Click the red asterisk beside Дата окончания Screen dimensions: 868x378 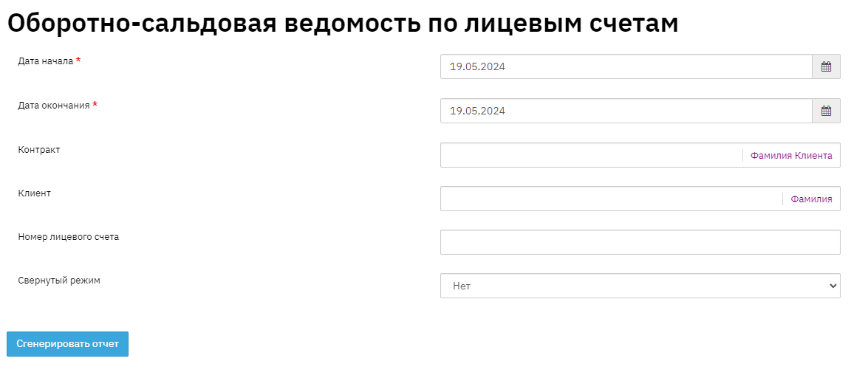click(95, 105)
